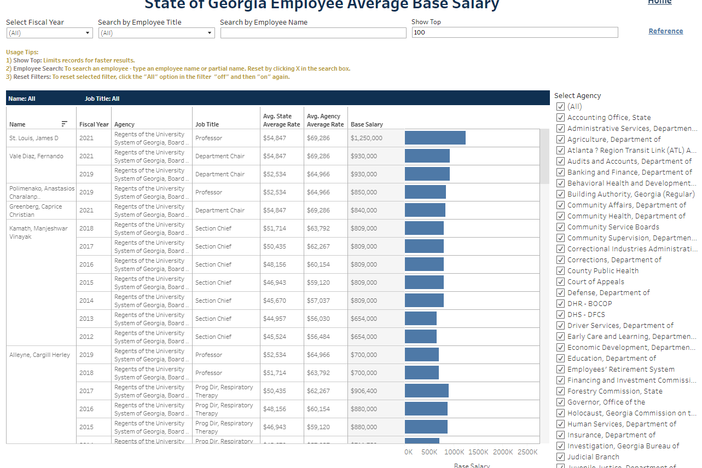702x468 pixels.
Task: Toggle DHS - DFCS checkbox
Action: 560,314
